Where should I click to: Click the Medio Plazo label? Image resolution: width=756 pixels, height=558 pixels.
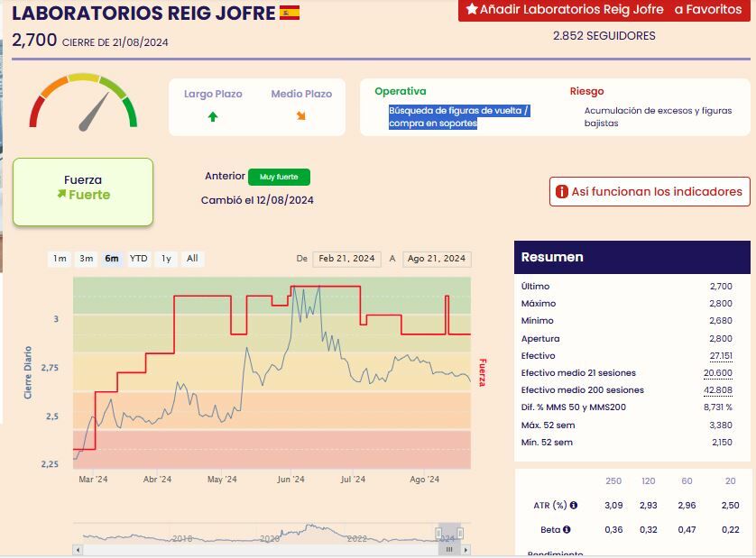[301, 94]
